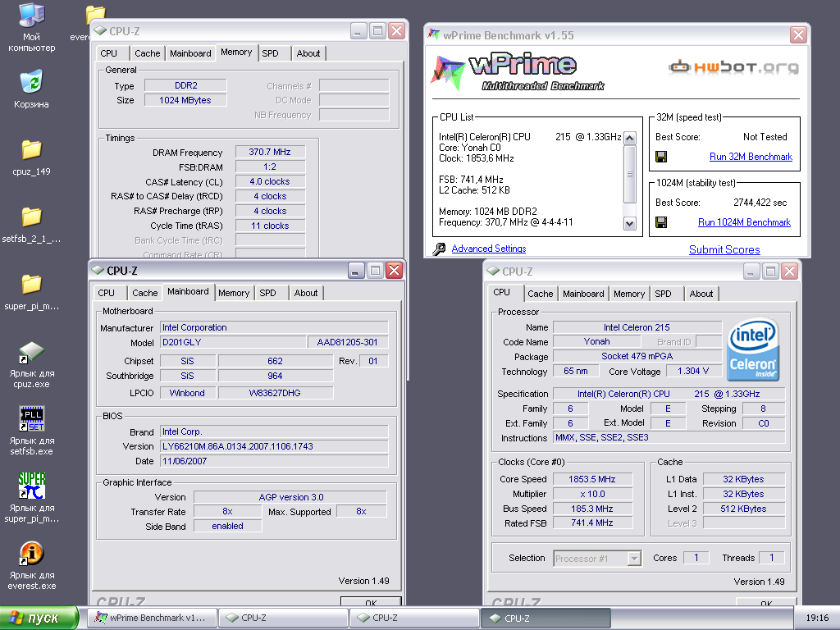Click the floppy save icon under 32M test

tap(661, 157)
